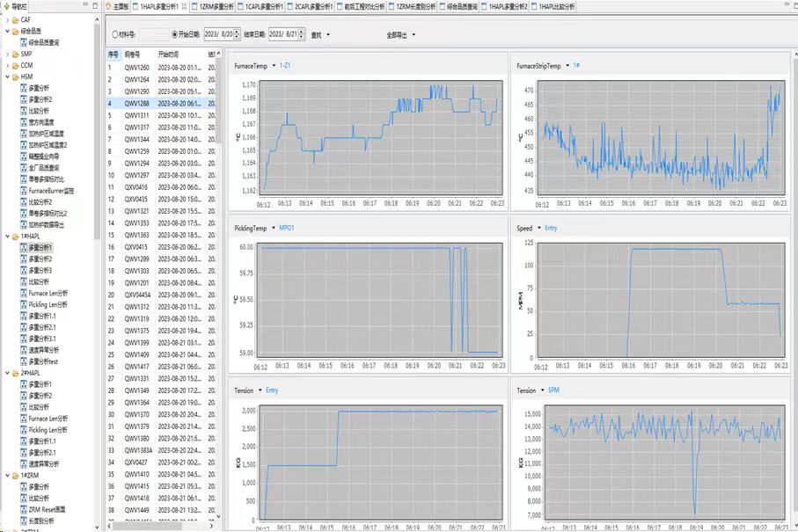Open 1#HAPL Furnace Len分析 icon
Screen dimensions: 798x532
pos(24,293)
